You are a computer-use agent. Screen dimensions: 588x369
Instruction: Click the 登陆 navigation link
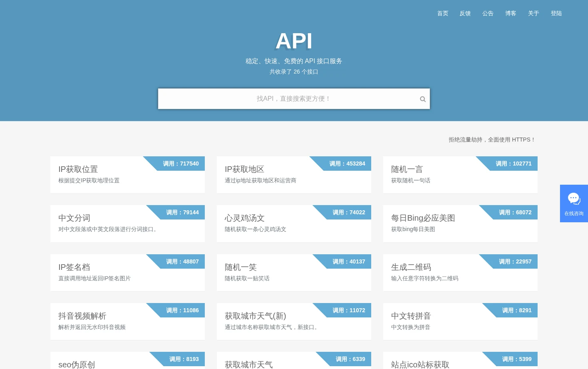556,14
